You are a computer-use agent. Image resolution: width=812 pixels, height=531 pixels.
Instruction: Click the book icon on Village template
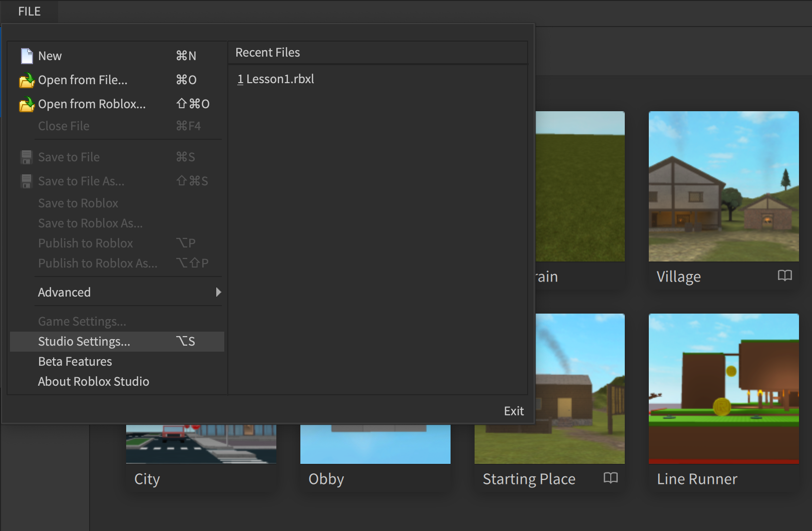tap(784, 276)
